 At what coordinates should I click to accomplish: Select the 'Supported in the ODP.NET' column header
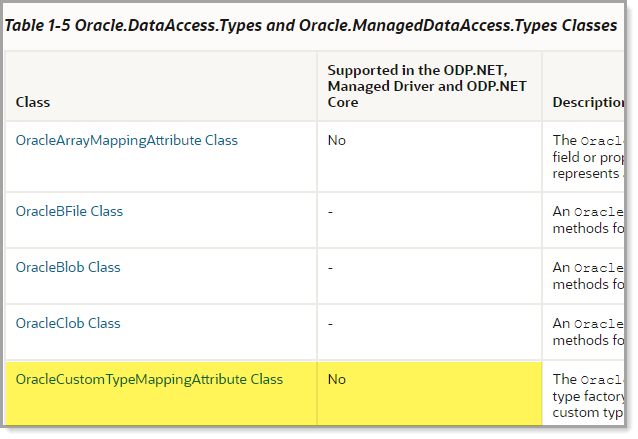427,86
